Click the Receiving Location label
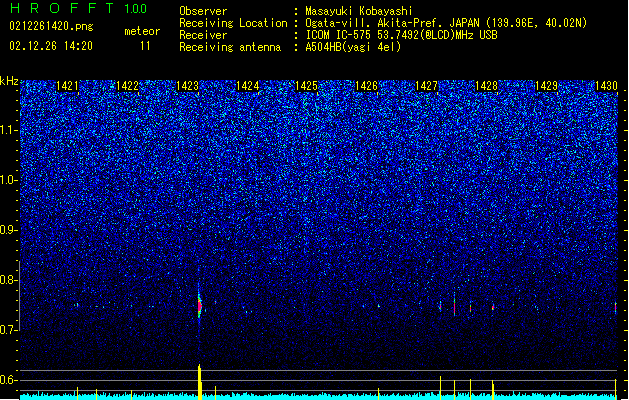The image size is (629, 400). pos(233,23)
